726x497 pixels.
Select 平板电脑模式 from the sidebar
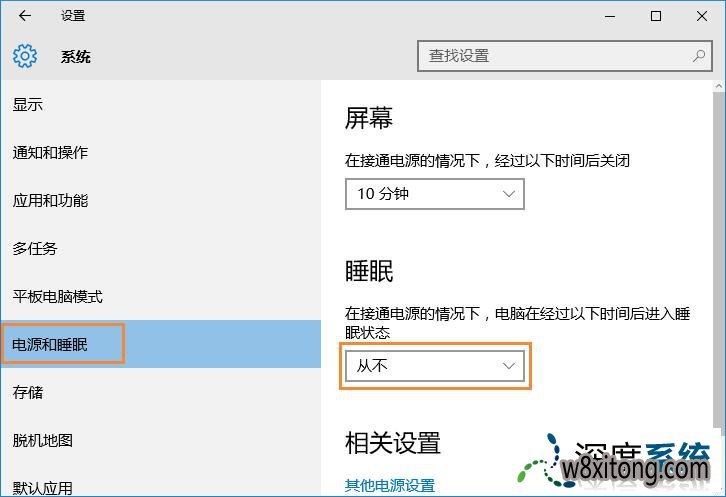pyautogui.click(x=57, y=297)
